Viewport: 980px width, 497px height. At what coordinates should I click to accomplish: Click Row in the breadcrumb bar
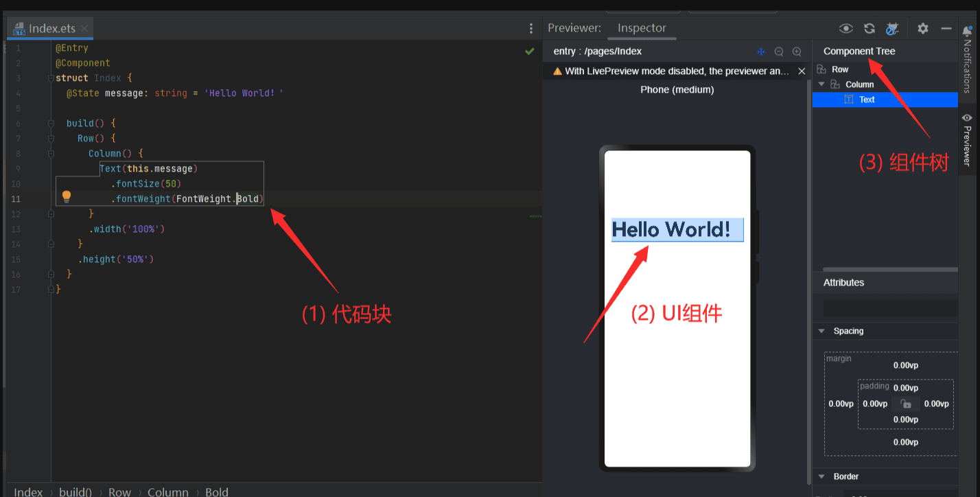[119, 492]
